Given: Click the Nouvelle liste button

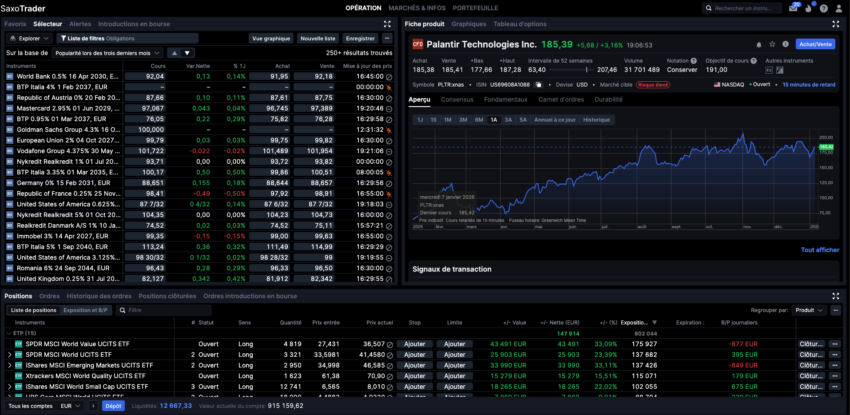Looking at the screenshot, I should click(x=319, y=38).
